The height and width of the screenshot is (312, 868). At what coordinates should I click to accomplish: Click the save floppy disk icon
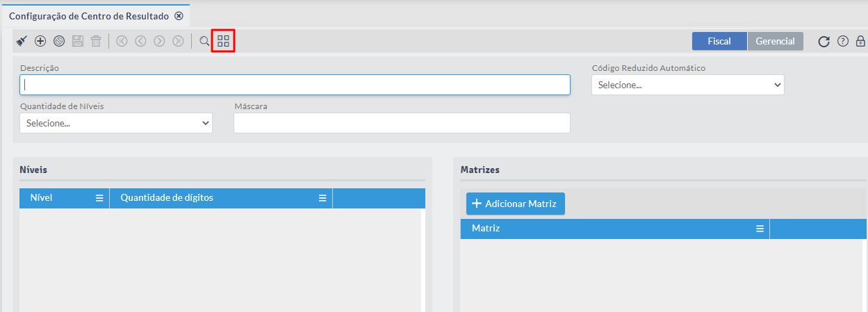(x=78, y=41)
